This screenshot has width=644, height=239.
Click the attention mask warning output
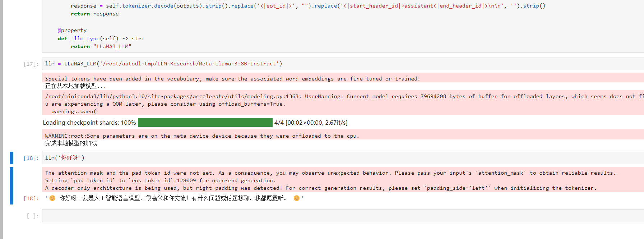click(x=323, y=180)
